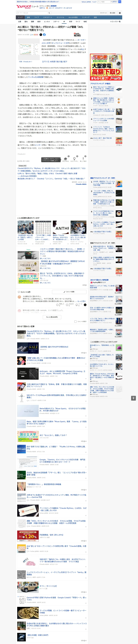This screenshot has height=644, width=138.
Task: Click the first commenter's avatar icon
Action: pyautogui.click(x=19, y=297)
